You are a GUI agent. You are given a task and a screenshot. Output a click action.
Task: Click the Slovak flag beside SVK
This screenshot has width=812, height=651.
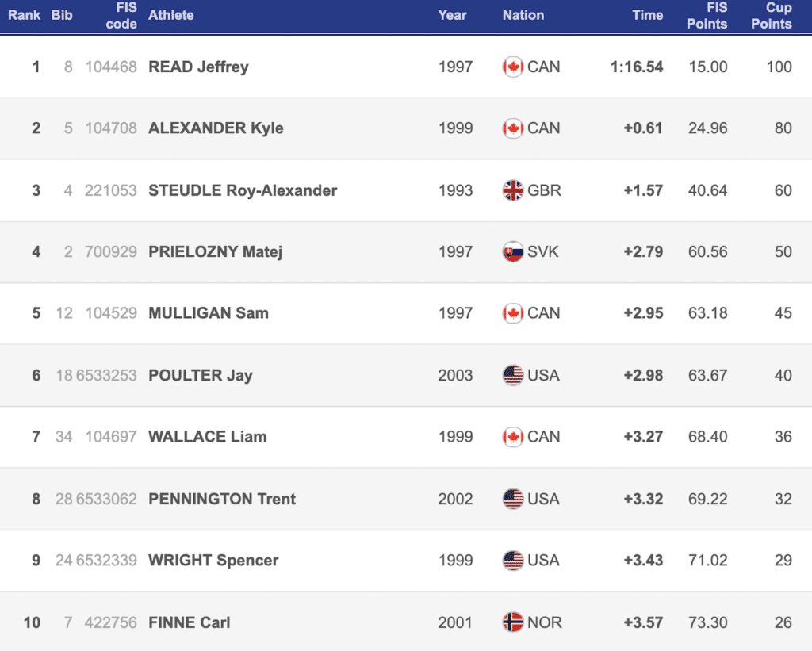pos(512,252)
